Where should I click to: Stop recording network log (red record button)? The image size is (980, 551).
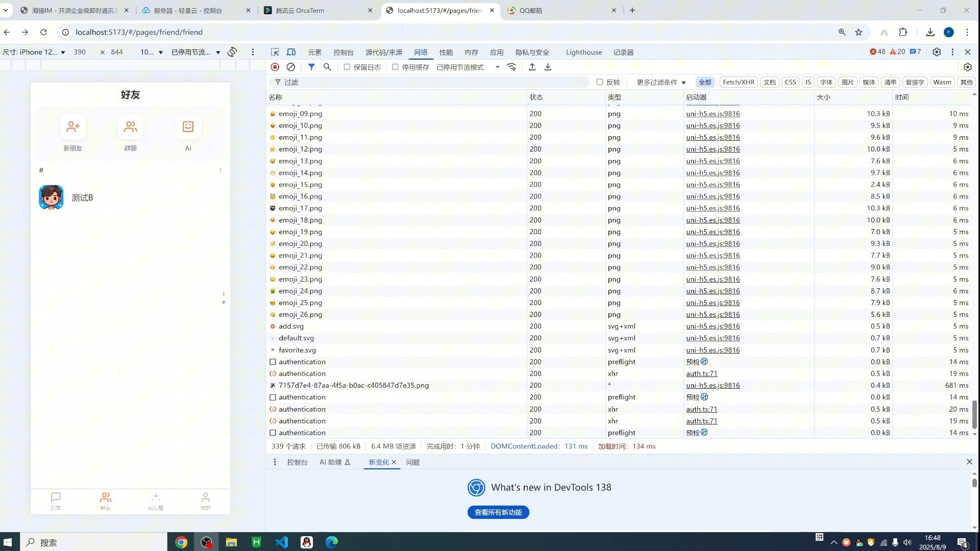pos(275,67)
